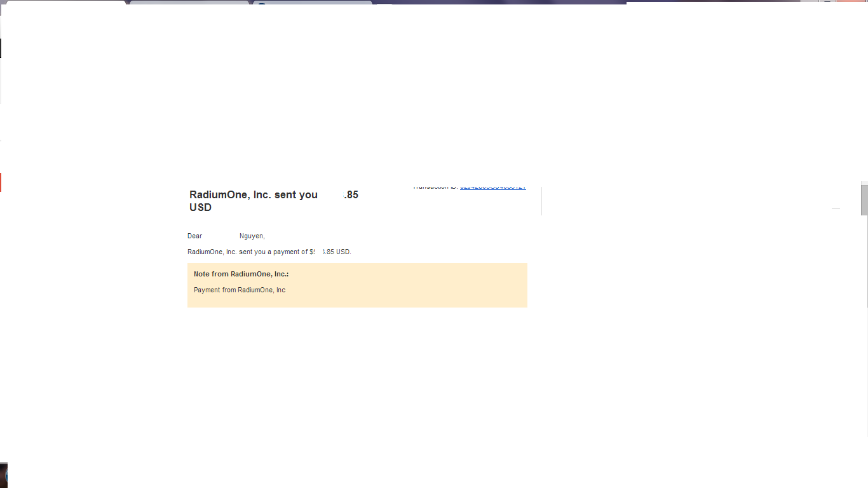Click the page's vertical scrollbar thumb
The width and height of the screenshot is (868, 488).
click(864, 200)
